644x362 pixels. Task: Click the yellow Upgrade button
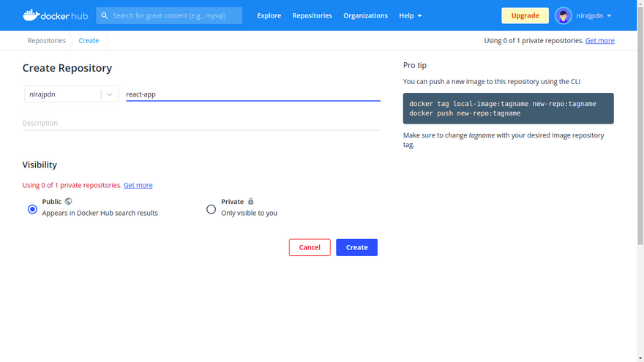525,15
